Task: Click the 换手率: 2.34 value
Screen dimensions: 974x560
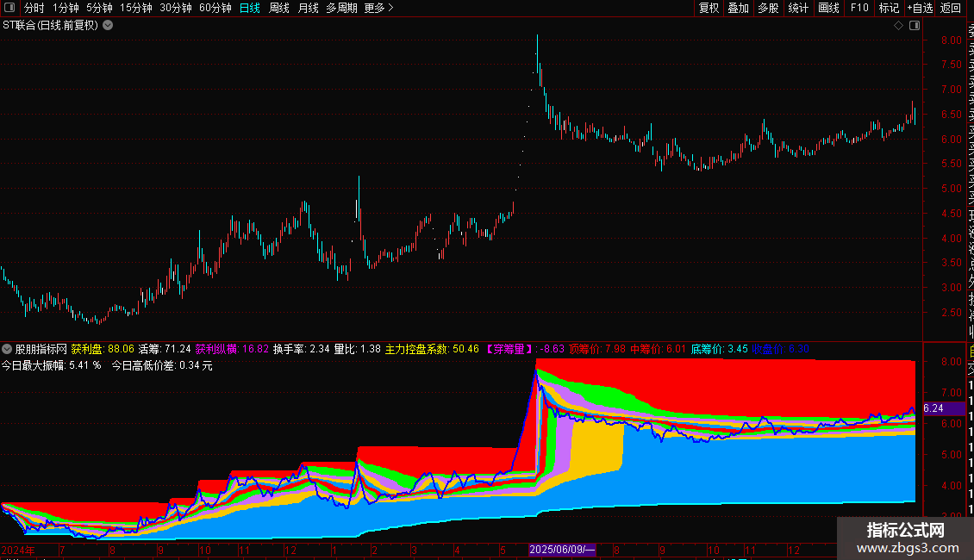Action: [302, 349]
